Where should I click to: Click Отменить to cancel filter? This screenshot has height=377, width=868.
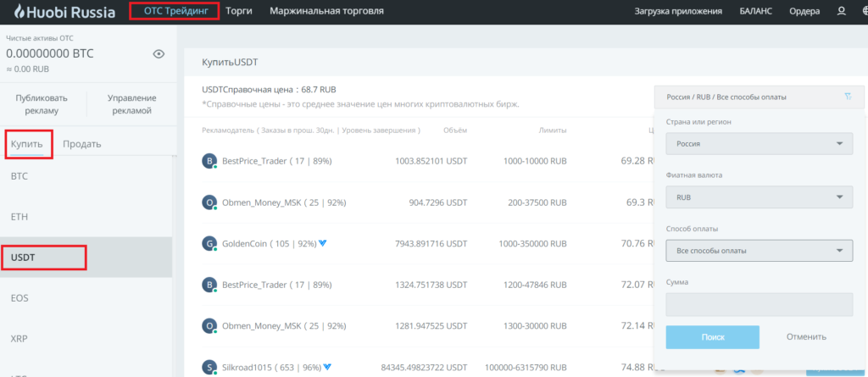coord(807,336)
